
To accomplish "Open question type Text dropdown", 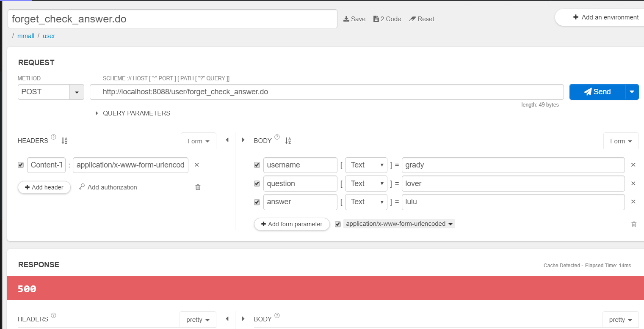I will 366,184.
